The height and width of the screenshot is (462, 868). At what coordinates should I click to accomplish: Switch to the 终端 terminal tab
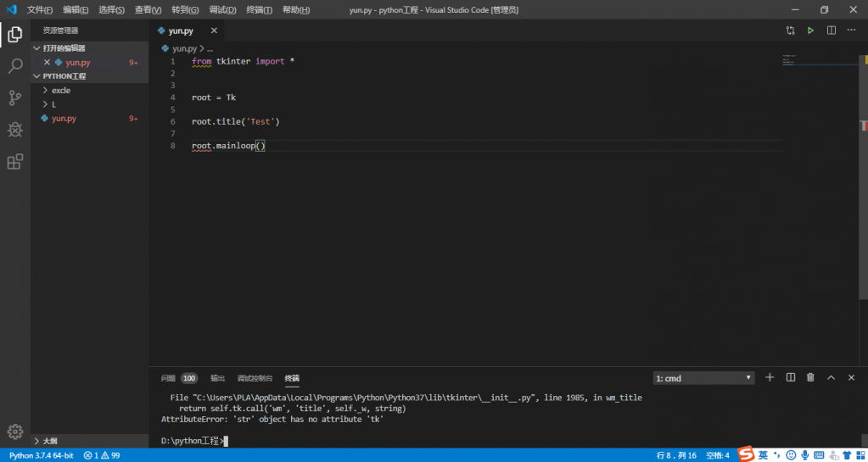click(x=292, y=378)
